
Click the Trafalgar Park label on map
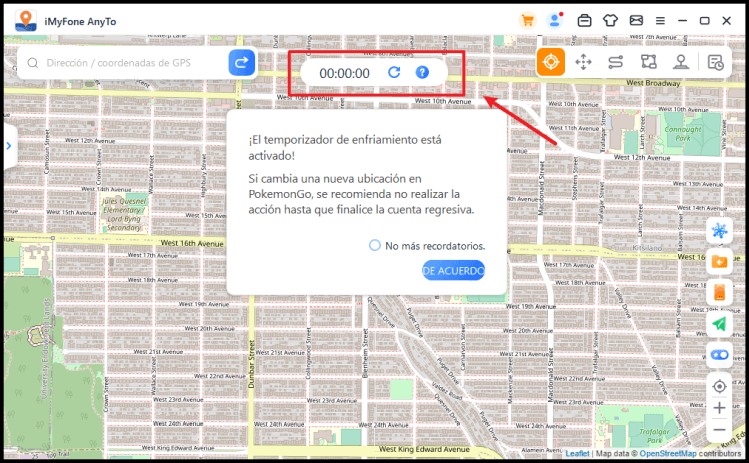pos(654,436)
